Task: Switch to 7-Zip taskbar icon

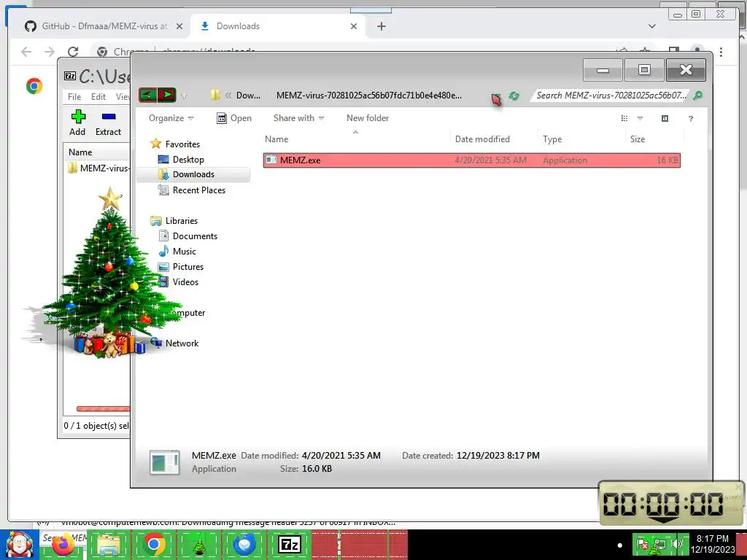Action: tap(290, 545)
